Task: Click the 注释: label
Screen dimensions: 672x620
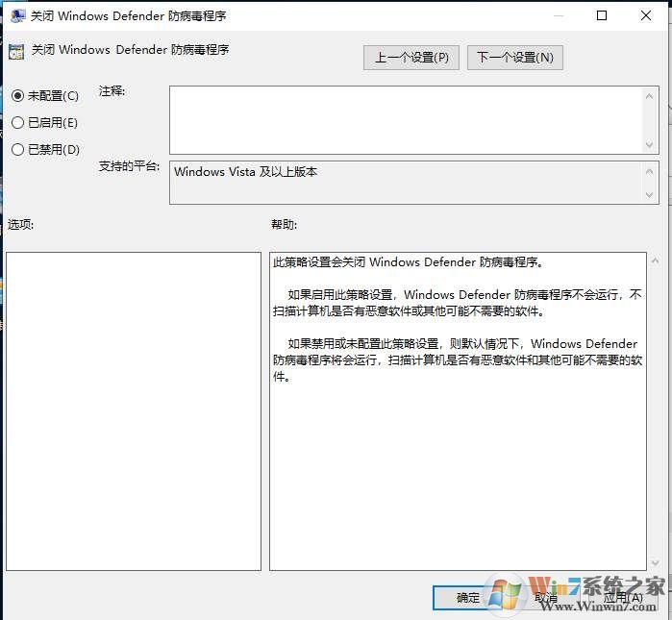Action: [112, 91]
